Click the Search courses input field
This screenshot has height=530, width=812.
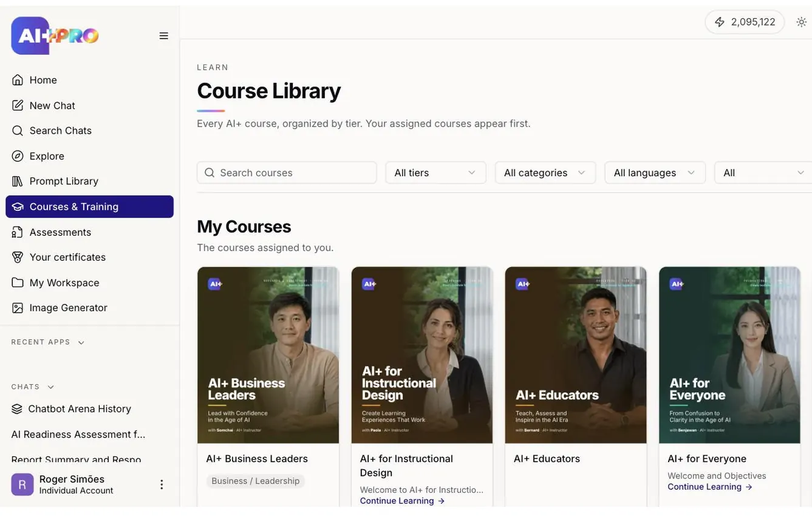pyautogui.click(x=287, y=173)
